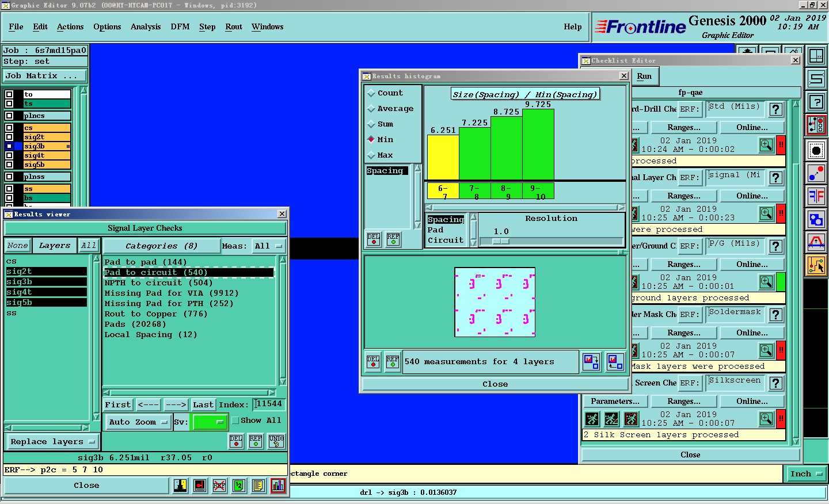829x504 pixels.
Task: Click the red-blue dots move icon in toolbar
Action: (816, 174)
